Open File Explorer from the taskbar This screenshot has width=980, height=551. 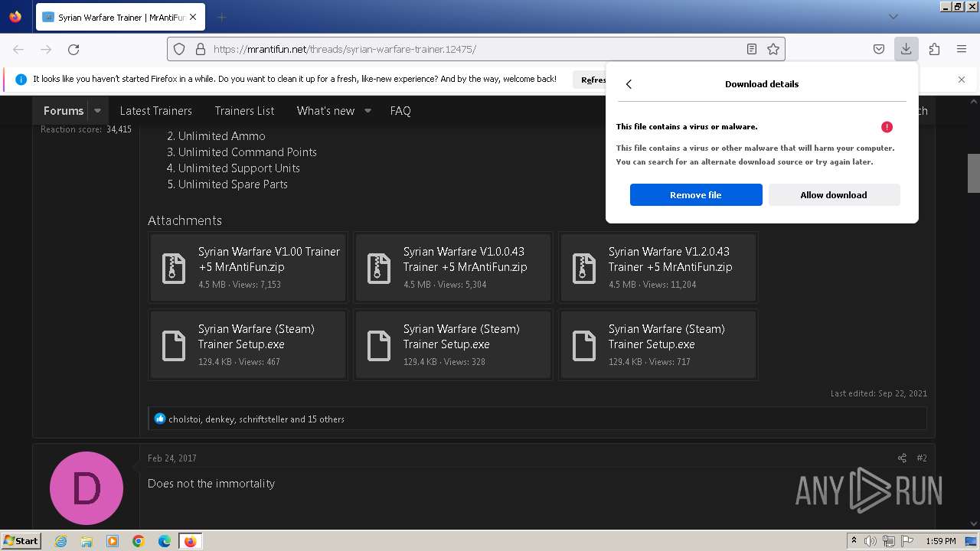87,541
